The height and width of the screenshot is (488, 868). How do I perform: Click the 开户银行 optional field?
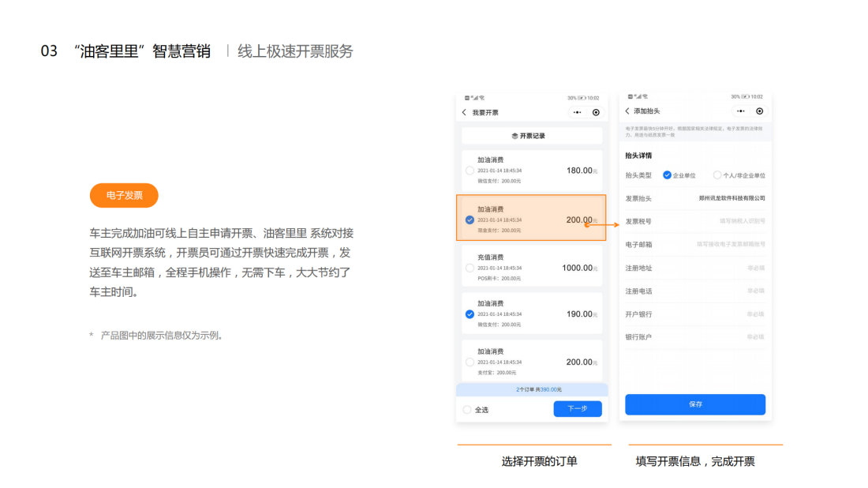click(695, 314)
